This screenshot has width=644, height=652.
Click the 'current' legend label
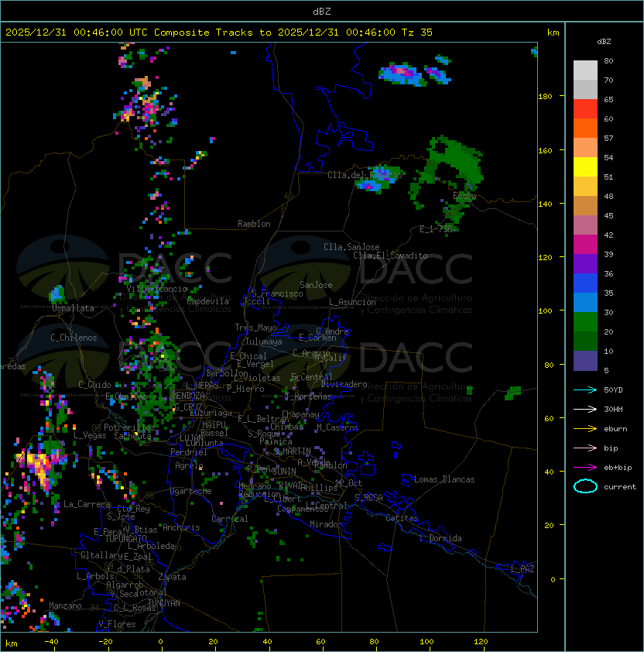[620, 487]
